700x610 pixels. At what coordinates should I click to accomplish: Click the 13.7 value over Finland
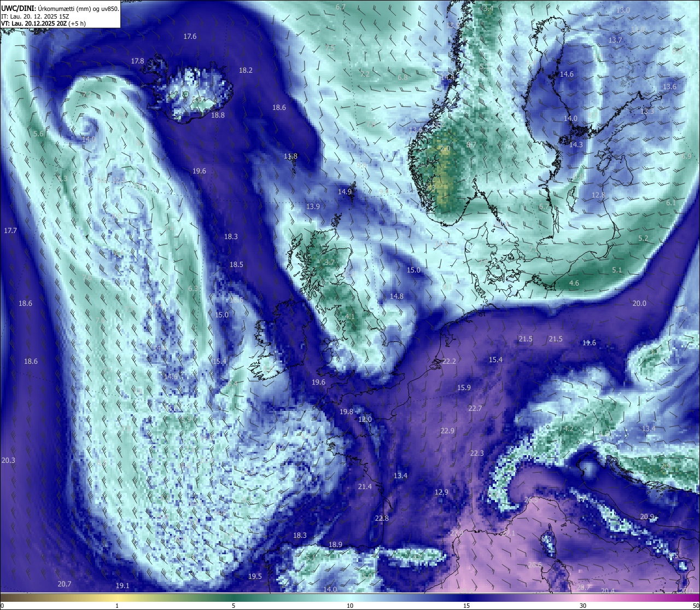point(615,40)
